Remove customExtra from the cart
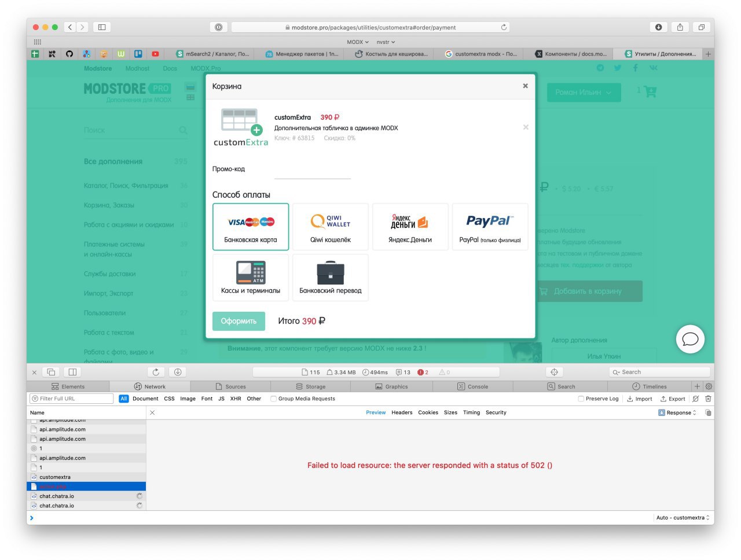This screenshot has width=741, height=560. pyautogui.click(x=526, y=127)
